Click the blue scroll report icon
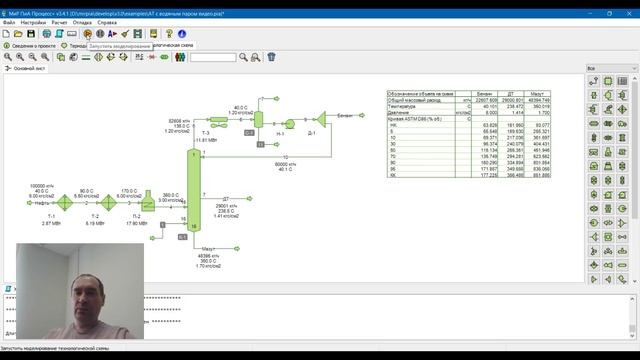 click(x=59, y=34)
